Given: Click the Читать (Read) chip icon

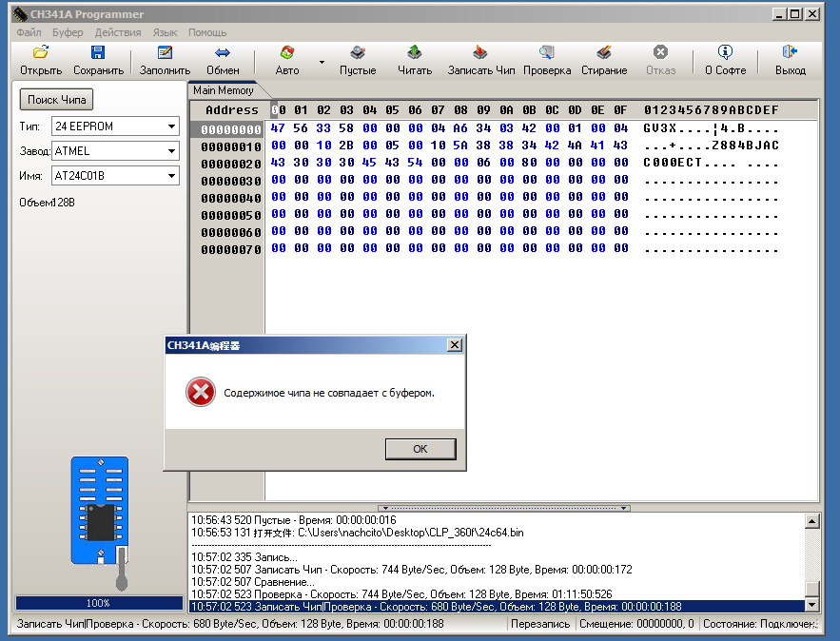Looking at the screenshot, I should [x=415, y=53].
